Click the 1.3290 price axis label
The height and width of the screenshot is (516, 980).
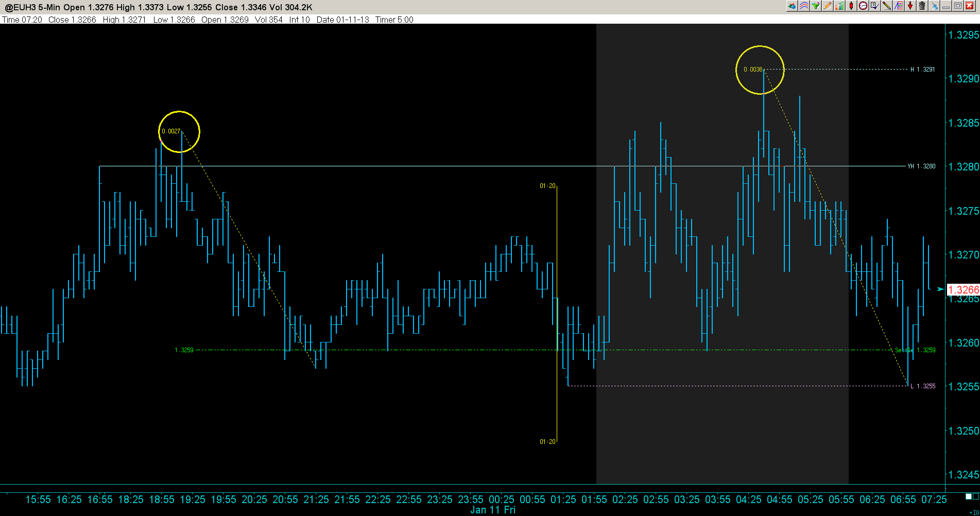click(x=964, y=79)
